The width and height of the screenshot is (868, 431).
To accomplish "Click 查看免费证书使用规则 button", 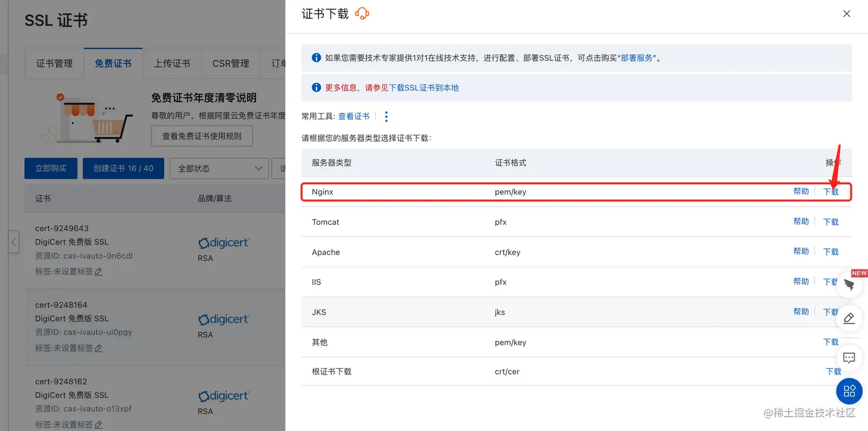I will [202, 136].
